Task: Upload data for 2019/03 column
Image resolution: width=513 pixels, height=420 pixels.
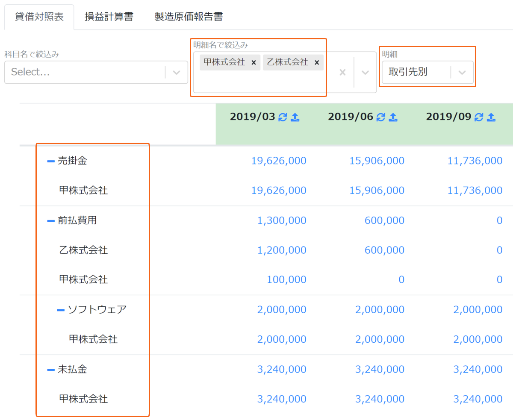Action: click(x=295, y=117)
